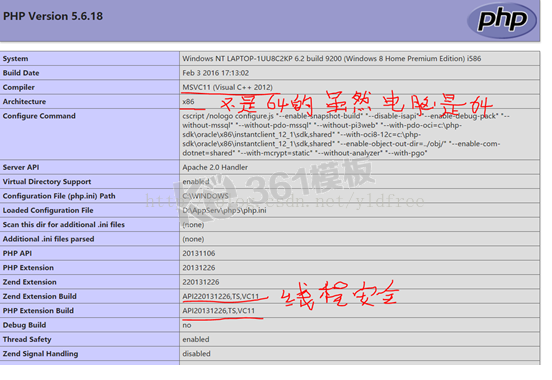Click the 'Zend Extension' label
Image resolution: width=552 pixels, height=380 pixels.
[x=30, y=282]
